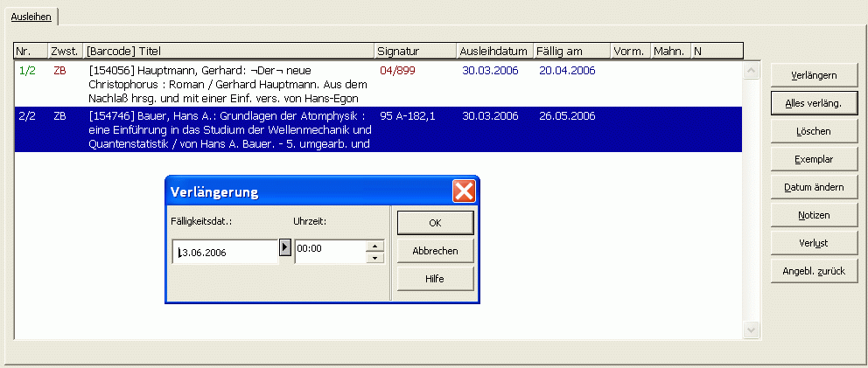Decrease Uhrzeit with the down spinner arrow
The image size is (868, 368).
tap(375, 258)
